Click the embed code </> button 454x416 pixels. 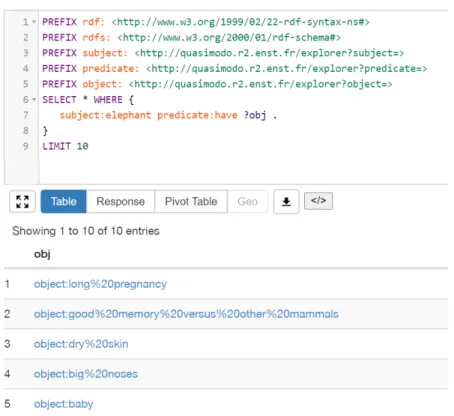pyautogui.click(x=318, y=201)
